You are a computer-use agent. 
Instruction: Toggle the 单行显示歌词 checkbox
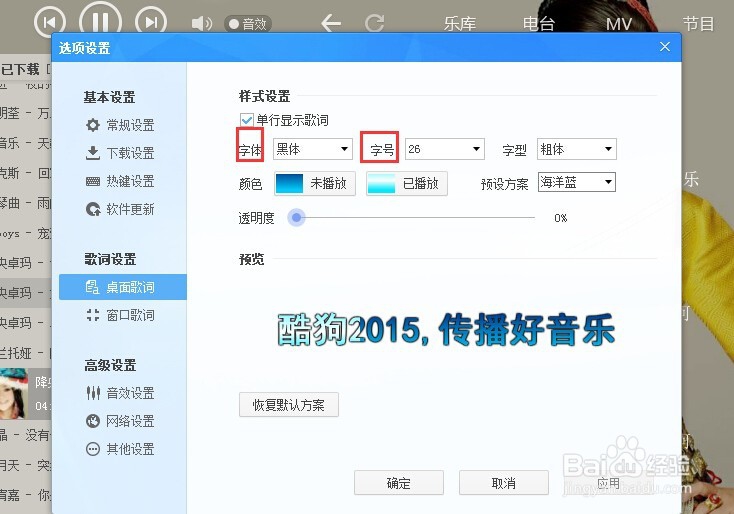pos(246,120)
